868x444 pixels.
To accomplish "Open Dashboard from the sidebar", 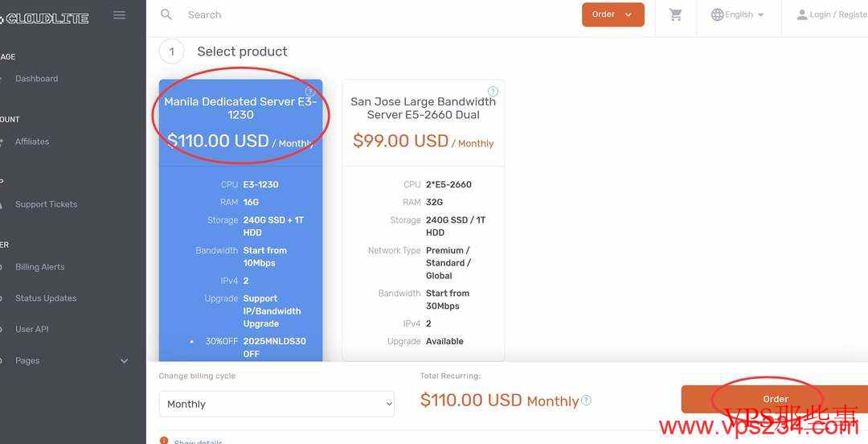I will click(x=37, y=79).
